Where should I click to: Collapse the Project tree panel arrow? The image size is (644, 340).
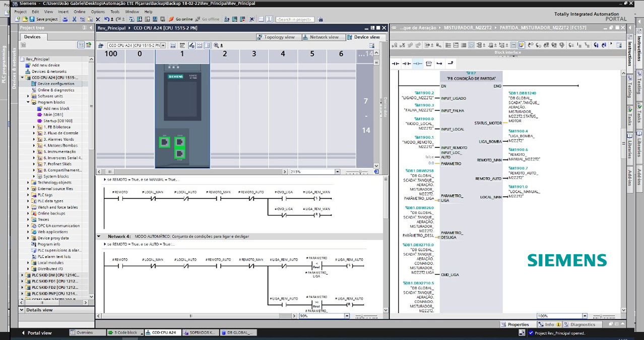(x=91, y=28)
